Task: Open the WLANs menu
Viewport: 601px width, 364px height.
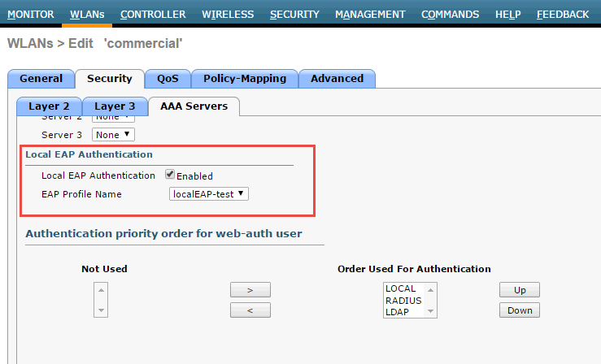Action: coord(87,15)
